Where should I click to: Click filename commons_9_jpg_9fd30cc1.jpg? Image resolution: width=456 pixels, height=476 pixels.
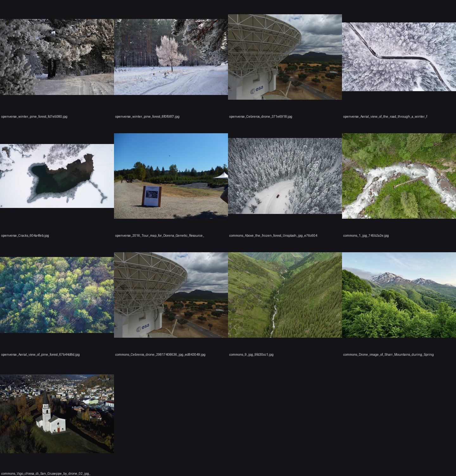(x=251, y=355)
